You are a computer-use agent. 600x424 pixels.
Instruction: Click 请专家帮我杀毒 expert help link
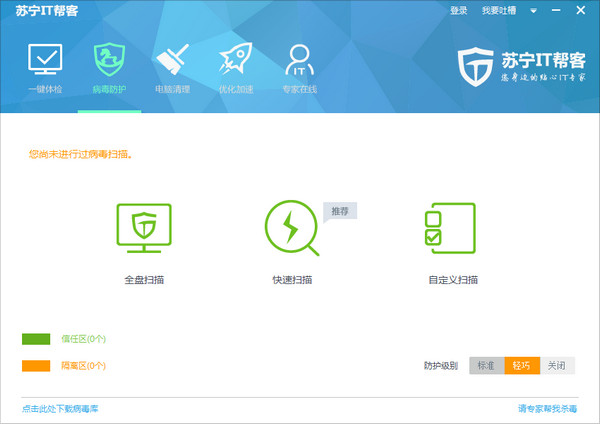click(548, 409)
